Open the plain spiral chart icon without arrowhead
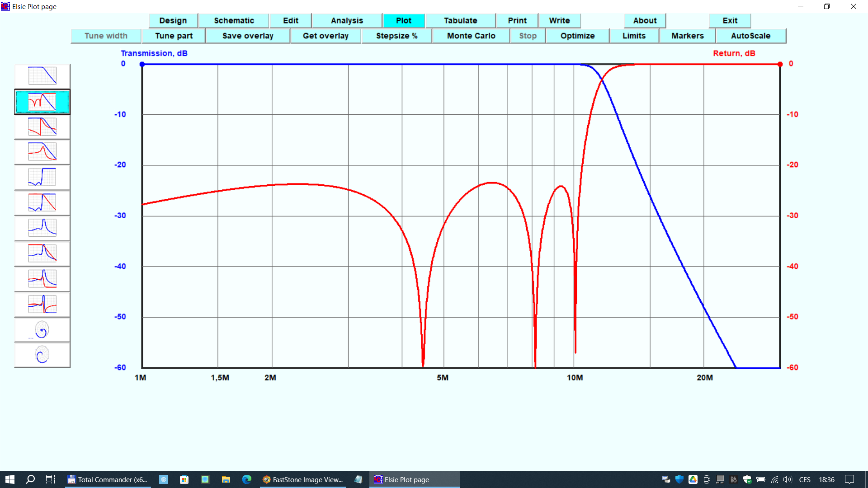Viewport: 868px width, 488px height. (x=42, y=355)
